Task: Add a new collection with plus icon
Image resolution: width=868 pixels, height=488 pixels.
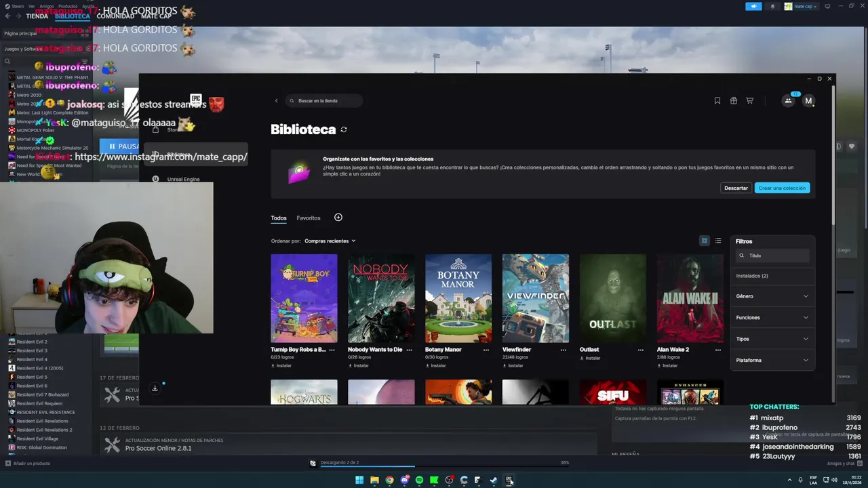Action: [x=338, y=218]
